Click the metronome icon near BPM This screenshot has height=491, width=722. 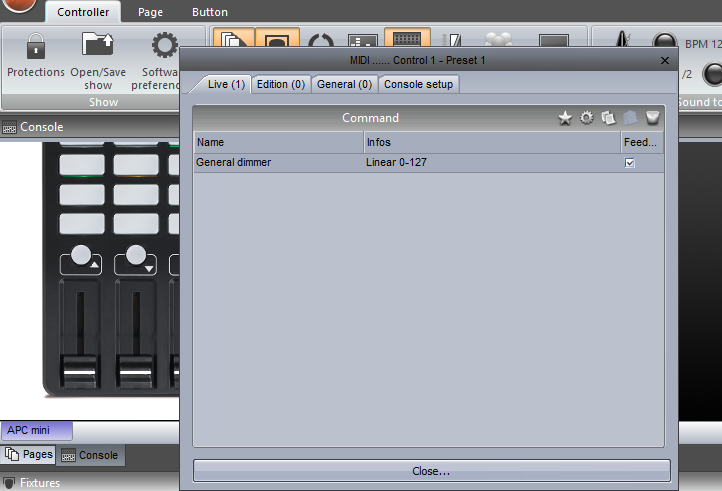click(x=626, y=44)
